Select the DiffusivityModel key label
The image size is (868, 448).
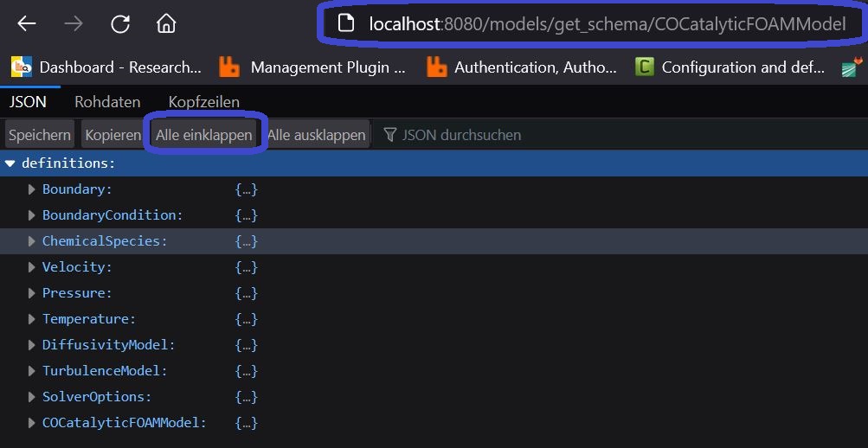click(108, 345)
